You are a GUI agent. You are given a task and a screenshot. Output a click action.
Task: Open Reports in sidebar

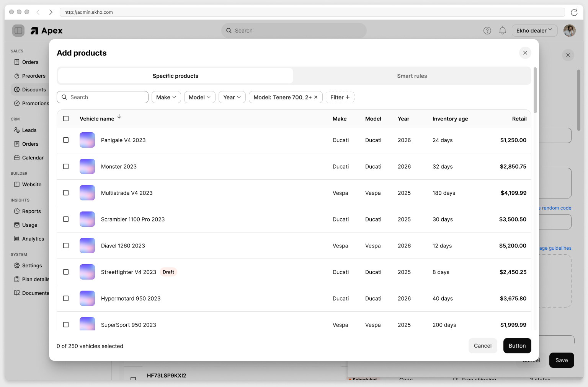click(30, 211)
